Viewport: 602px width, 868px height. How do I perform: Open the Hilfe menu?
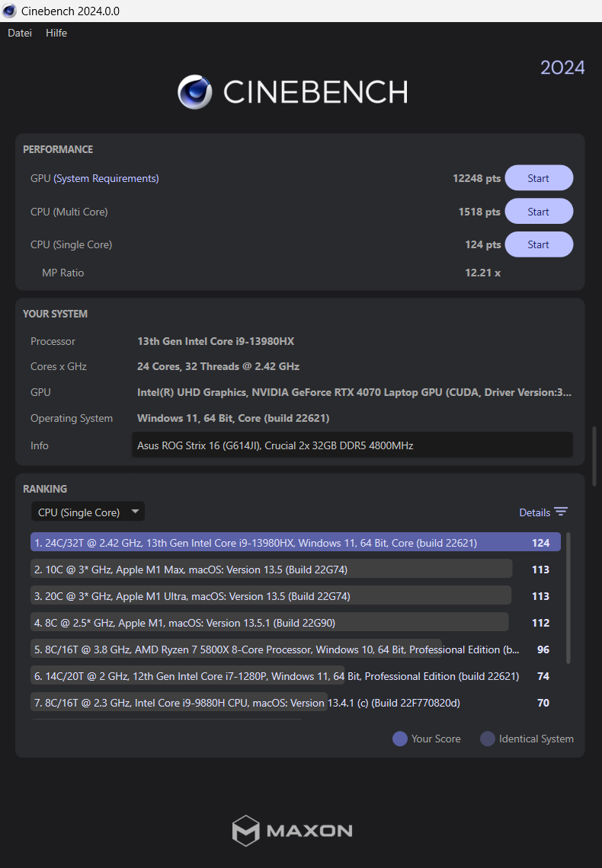(56, 34)
